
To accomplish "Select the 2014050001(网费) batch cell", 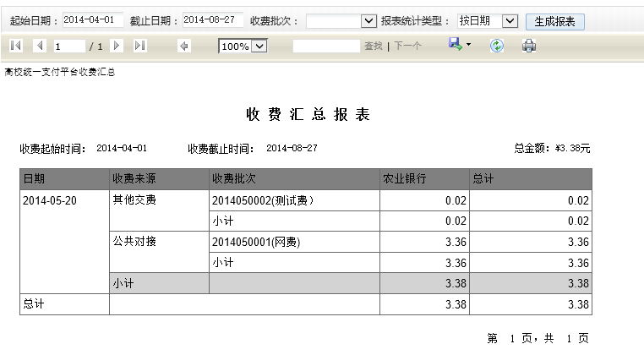I will point(293,242).
